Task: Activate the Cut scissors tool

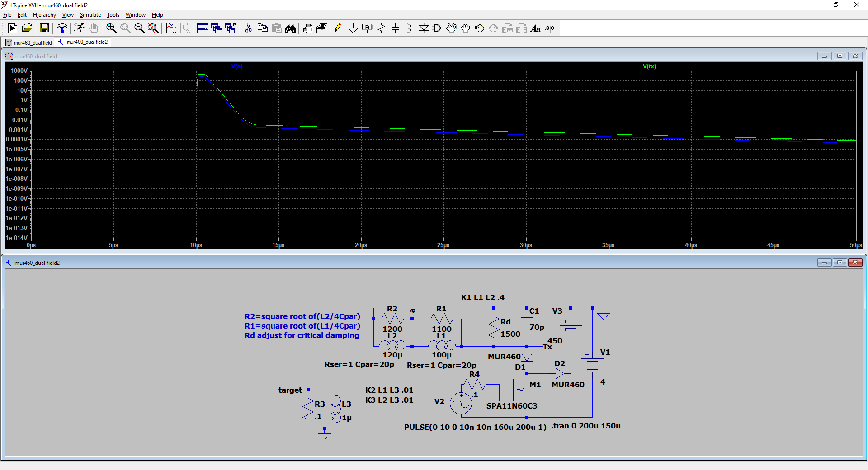Action: pyautogui.click(x=248, y=28)
